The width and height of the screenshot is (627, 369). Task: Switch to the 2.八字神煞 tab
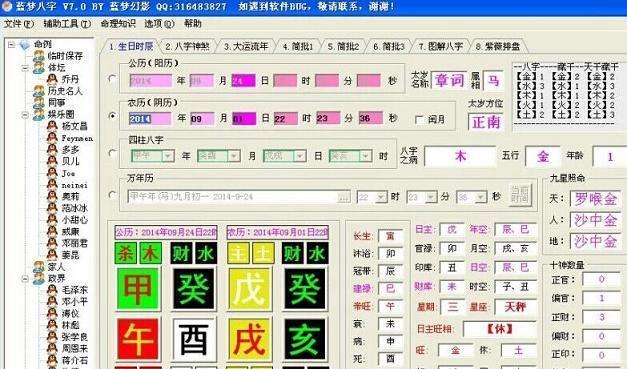click(x=187, y=46)
